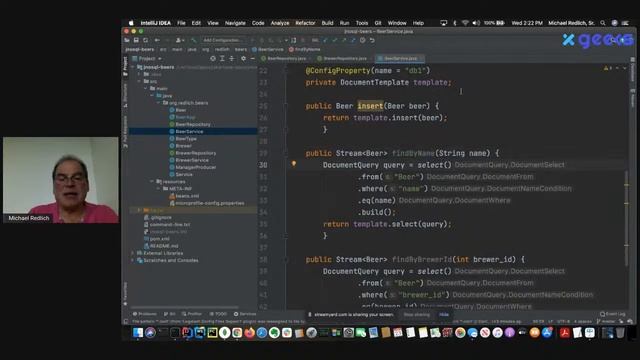Collapse the META-INF folder
The height and width of the screenshot is (360, 640).
(x=158, y=189)
